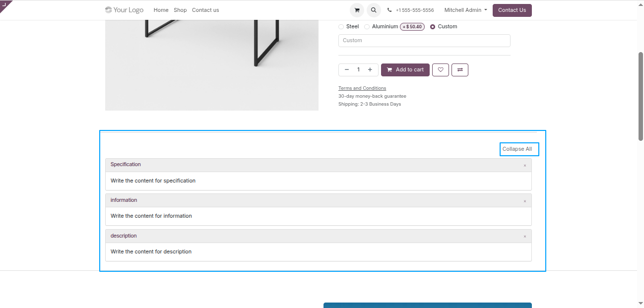
Task: Click the Your Logo site logo
Action: pyautogui.click(x=124, y=9)
